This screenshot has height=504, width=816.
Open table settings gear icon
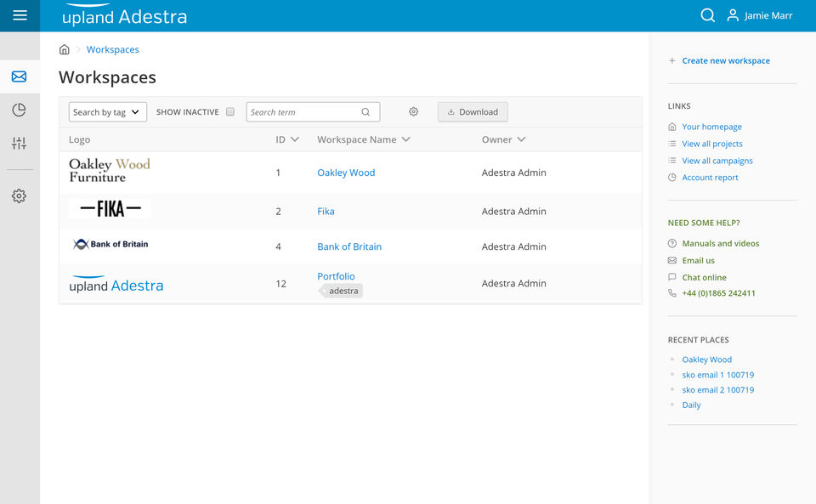[414, 111]
